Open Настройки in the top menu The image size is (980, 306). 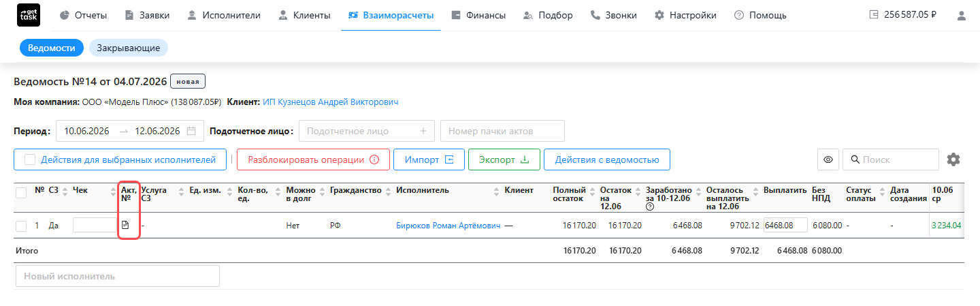[x=685, y=15]
